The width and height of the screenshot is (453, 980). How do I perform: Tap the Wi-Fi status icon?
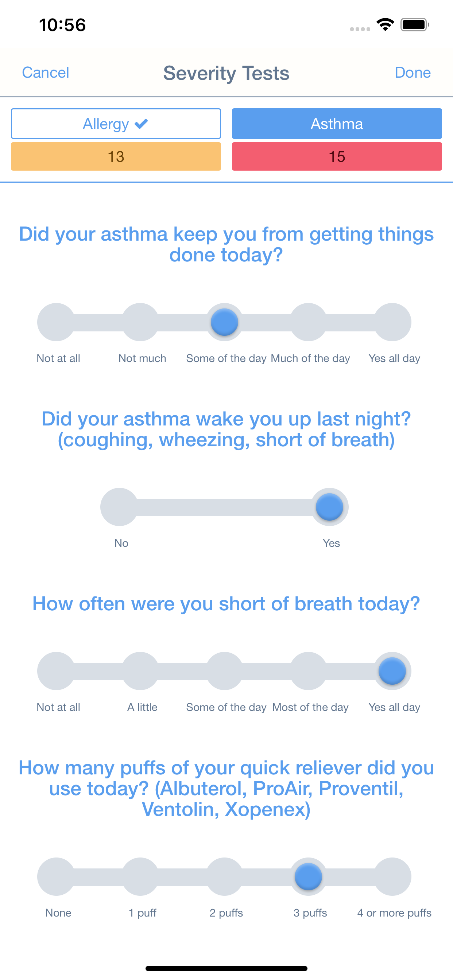click(385, 25)
